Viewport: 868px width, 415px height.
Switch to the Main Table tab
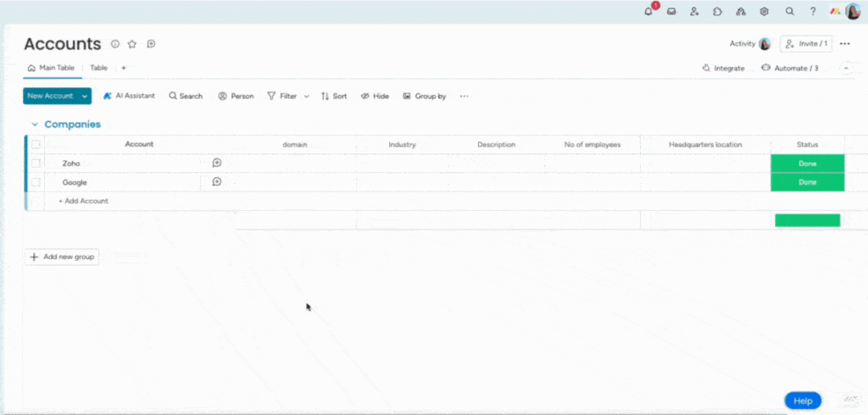[51, 68]
